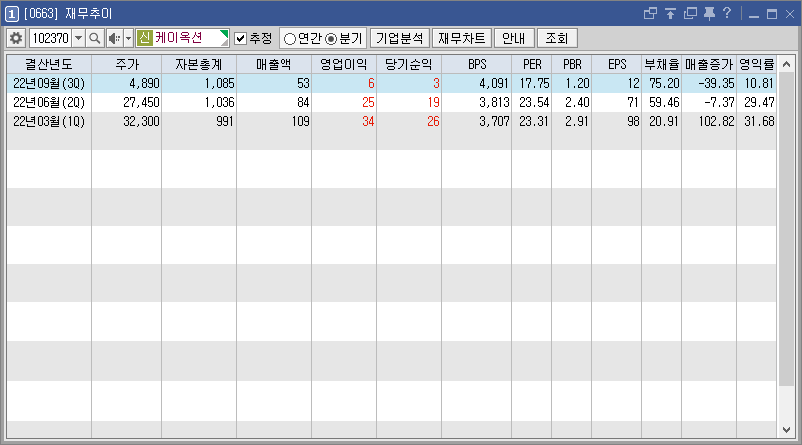
Task: Click the window number 1 icon
Action: click(12, 14)
